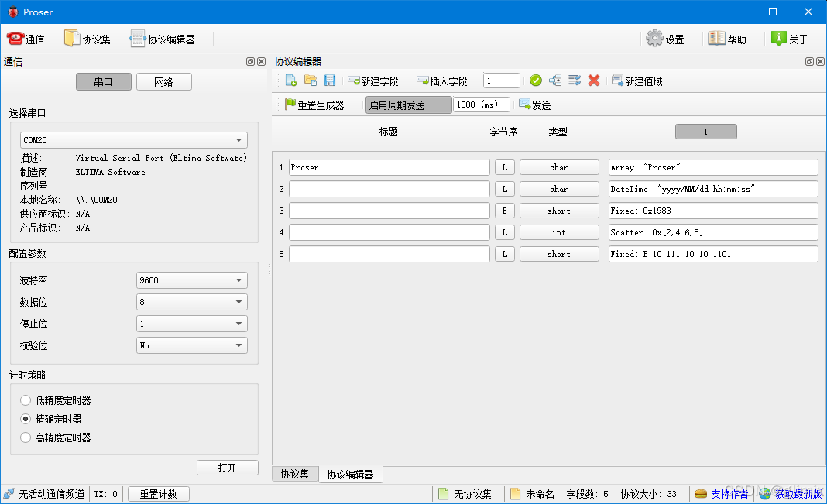The height and width of the screenshot is (504, 827).
Task: Switch to the 串口 serial tab
Action: 104,82
